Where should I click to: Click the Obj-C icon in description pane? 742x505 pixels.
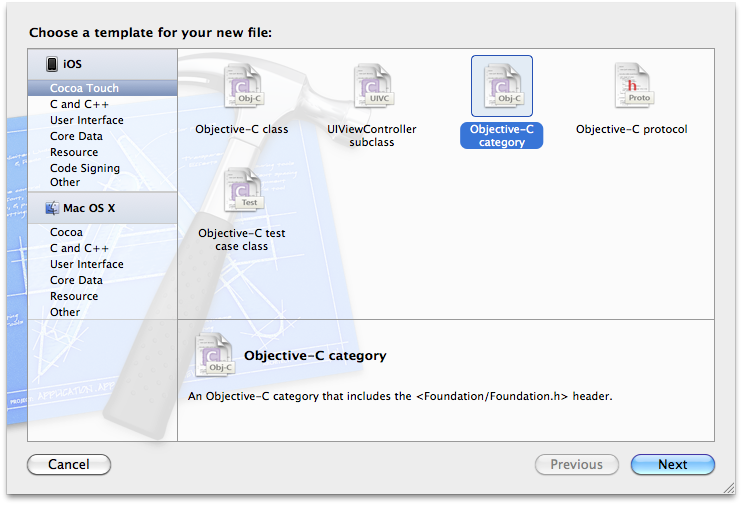coord(215,355)
